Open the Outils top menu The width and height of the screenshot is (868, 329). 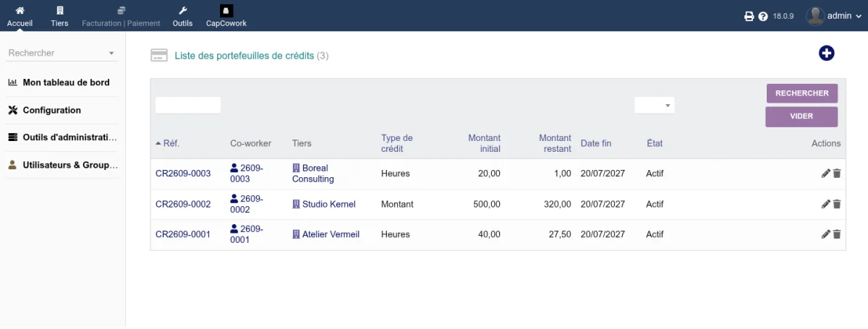tap(182, 16)
